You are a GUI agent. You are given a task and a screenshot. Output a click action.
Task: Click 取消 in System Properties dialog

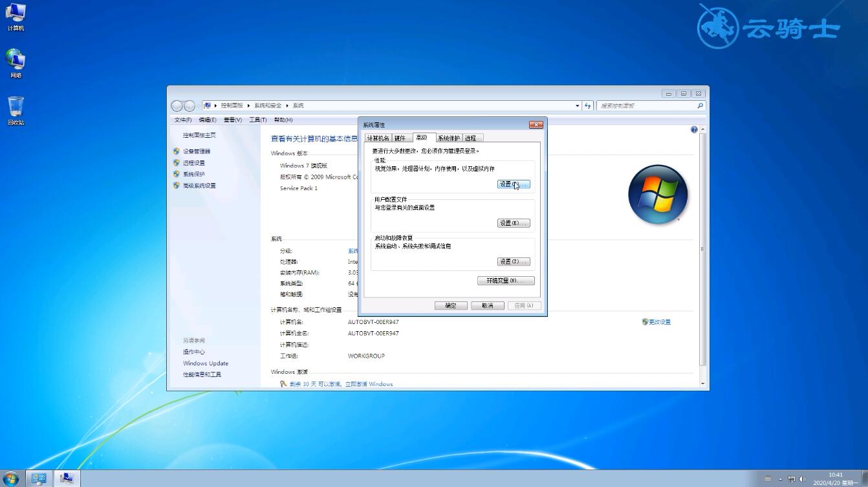(x=488, y=306)
